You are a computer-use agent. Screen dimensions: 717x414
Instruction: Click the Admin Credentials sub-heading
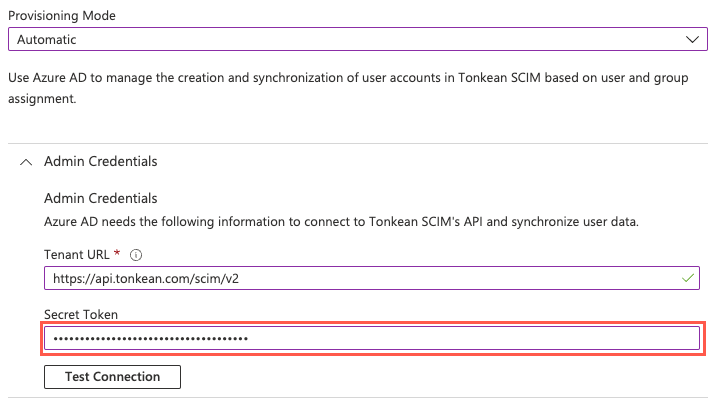click(100, 198)
